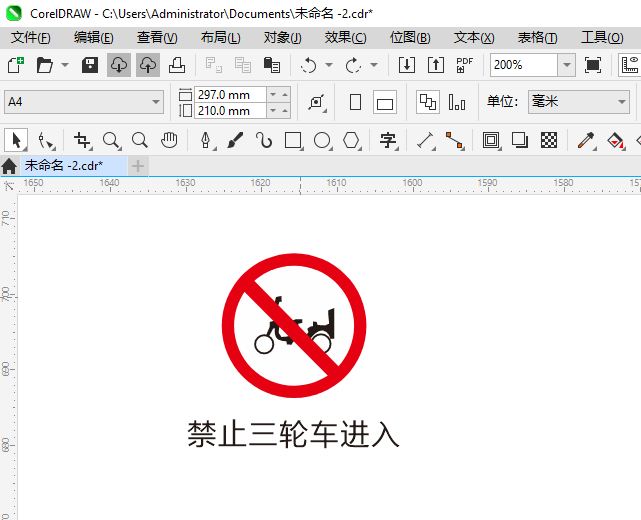
Task: Select the Rectangle tool
Action: [x=294, y=141]
